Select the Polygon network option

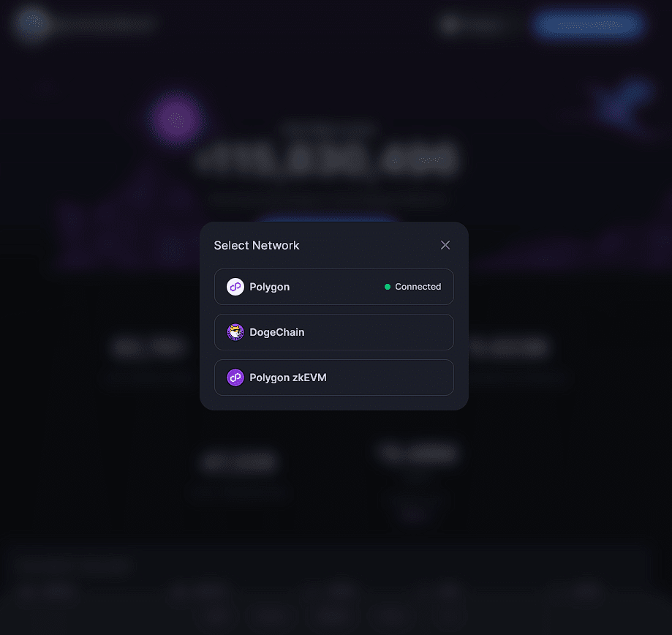(334, 287)
